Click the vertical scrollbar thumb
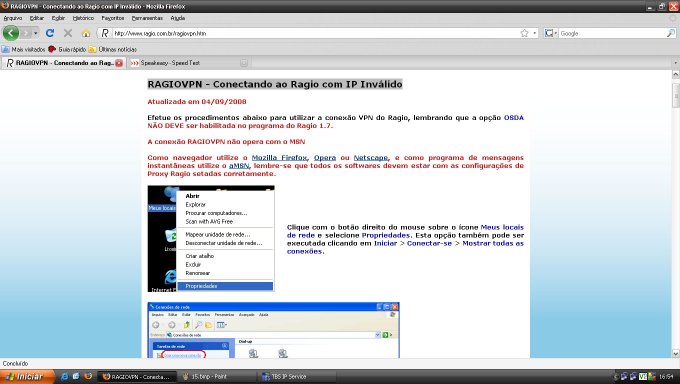Screen dimensions: 680x384 pos(675,95)
